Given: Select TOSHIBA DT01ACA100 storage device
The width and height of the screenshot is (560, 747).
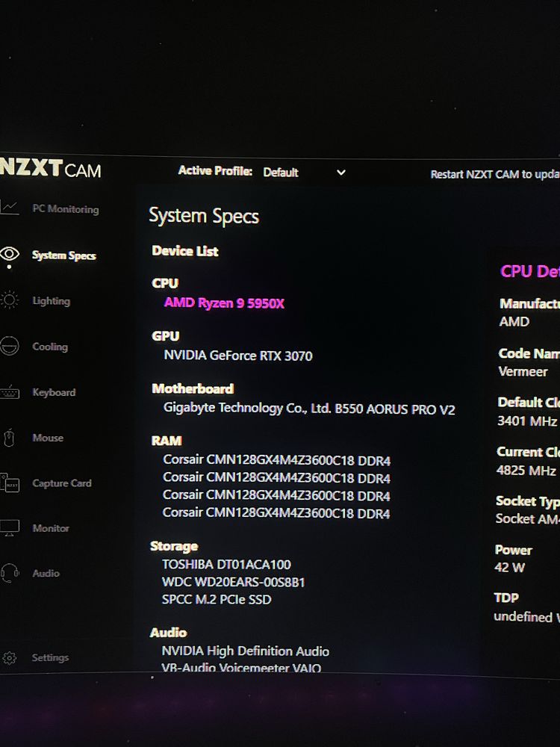Looking at the screenshot, I should click(x=227, y=565).
